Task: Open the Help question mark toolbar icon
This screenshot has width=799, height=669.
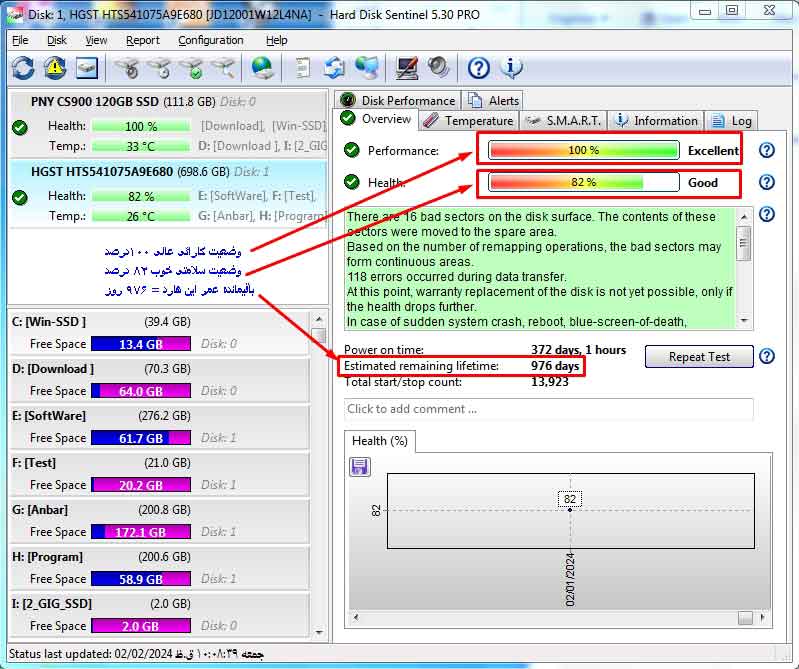Action: tap(478, 68)
